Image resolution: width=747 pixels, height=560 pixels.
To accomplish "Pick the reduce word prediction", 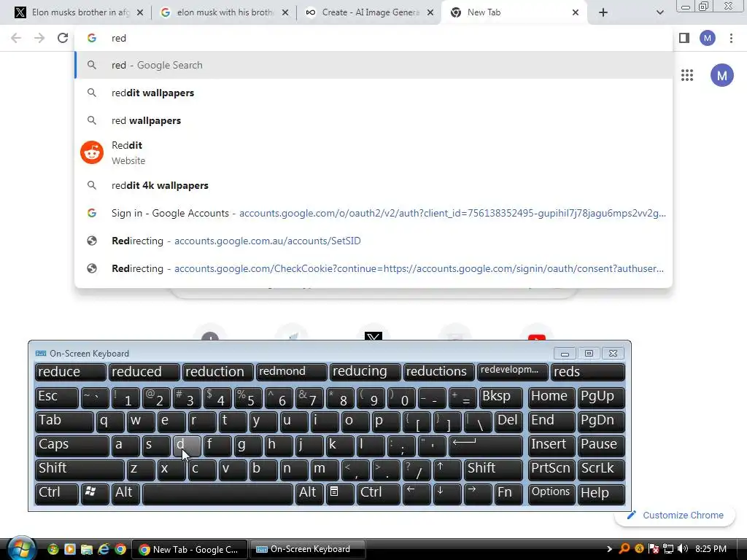I will pyautogui.click(x=71, y=372).
